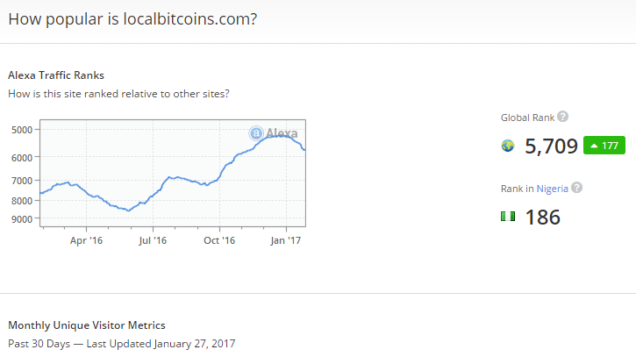Open the Nigeria country link

pyautogui.click(x=553, y=188)
